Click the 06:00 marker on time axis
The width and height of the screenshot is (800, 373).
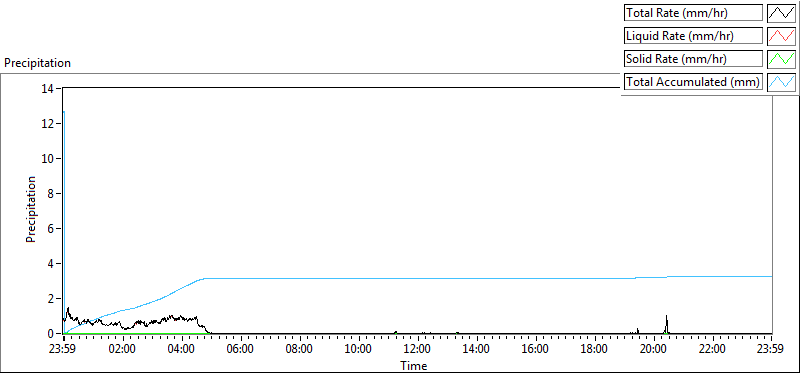241,349
